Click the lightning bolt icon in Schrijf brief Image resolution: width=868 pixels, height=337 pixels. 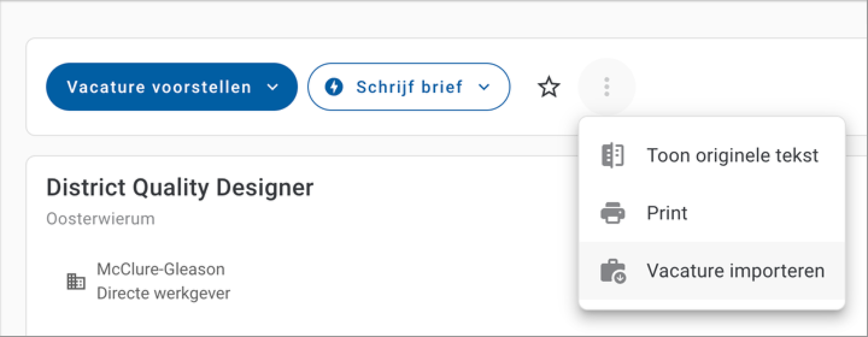334,87
